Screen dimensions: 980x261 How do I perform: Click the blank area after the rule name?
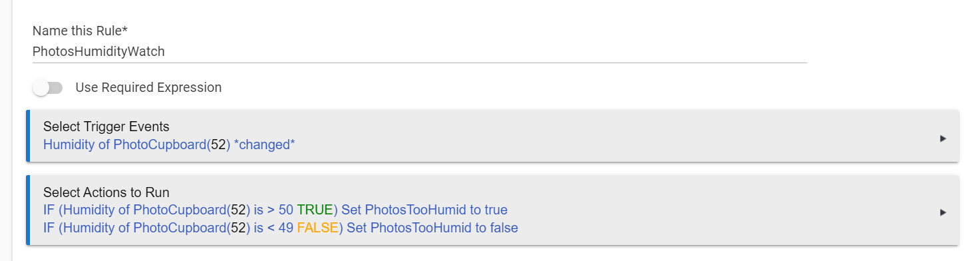pyautogui.click(x=486, y=51)
